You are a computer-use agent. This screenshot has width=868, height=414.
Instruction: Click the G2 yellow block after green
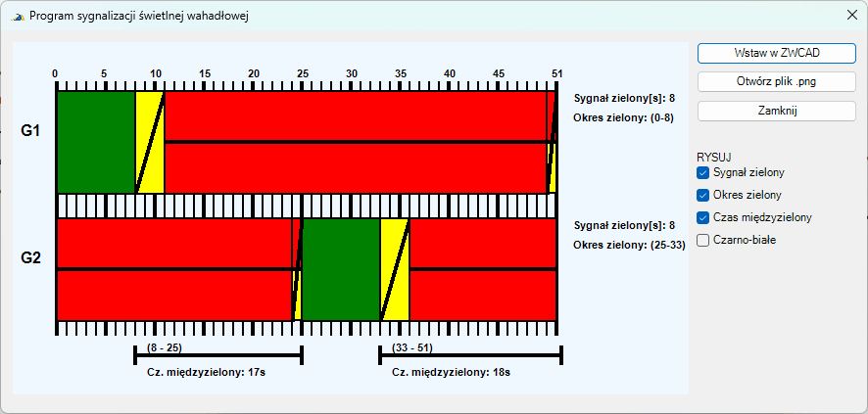coord(395,269)
